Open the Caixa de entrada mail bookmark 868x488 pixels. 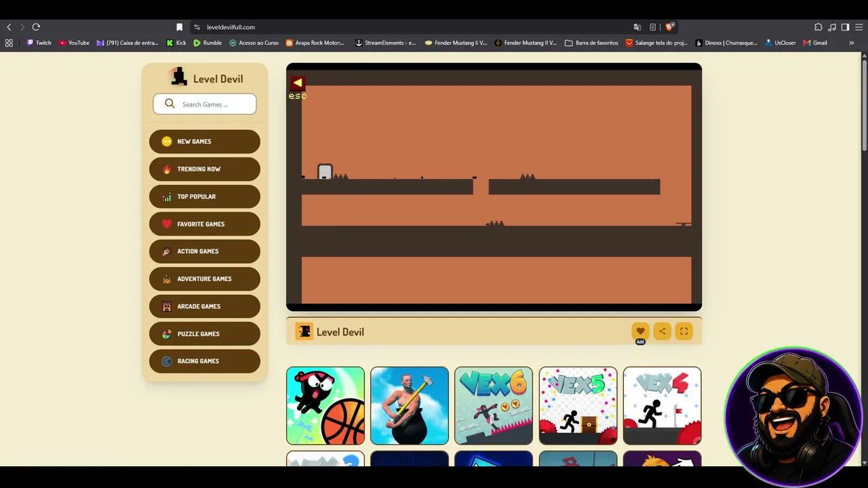[127, 43]
